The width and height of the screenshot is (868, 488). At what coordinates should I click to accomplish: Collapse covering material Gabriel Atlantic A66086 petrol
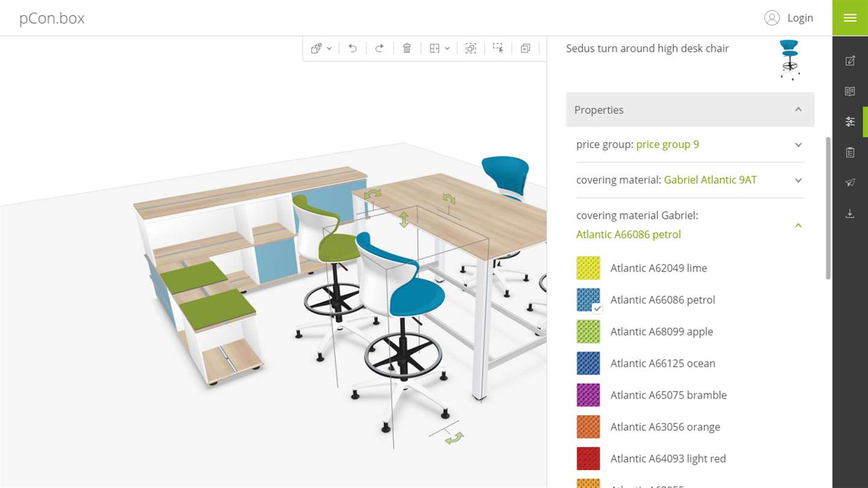(x=690, y=225)
